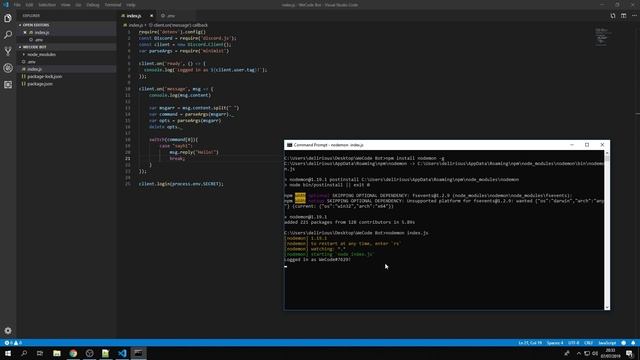Click the taskbar clock and date
Image resolution: width=640 pixels, height=360 pixels.
[610, 353]
